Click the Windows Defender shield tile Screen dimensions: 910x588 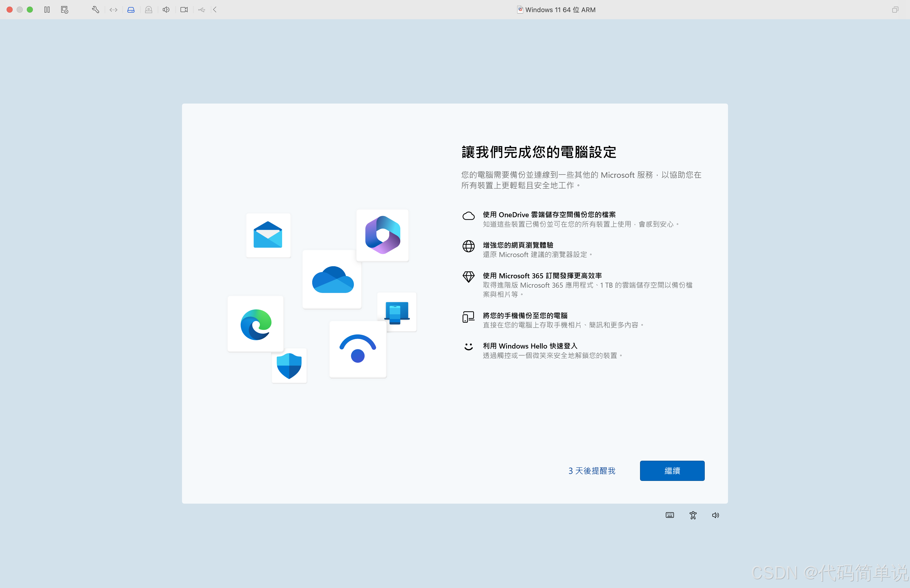(289, 365)
